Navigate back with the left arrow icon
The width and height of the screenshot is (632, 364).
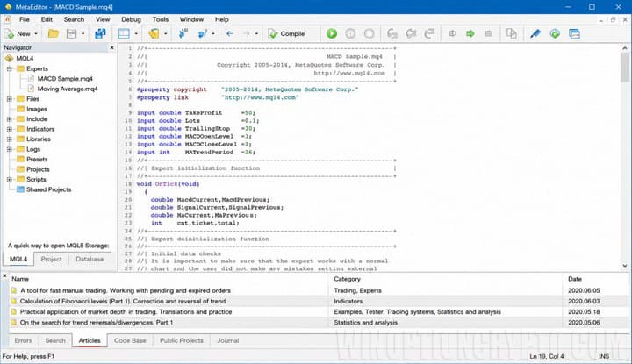pos(230,34)
